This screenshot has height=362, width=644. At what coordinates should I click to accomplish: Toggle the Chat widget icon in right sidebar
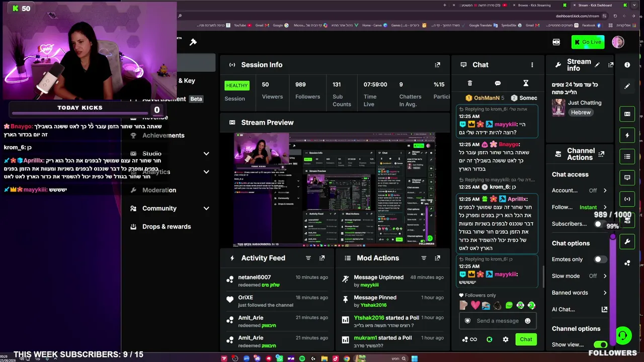click(x=627, y=177)
